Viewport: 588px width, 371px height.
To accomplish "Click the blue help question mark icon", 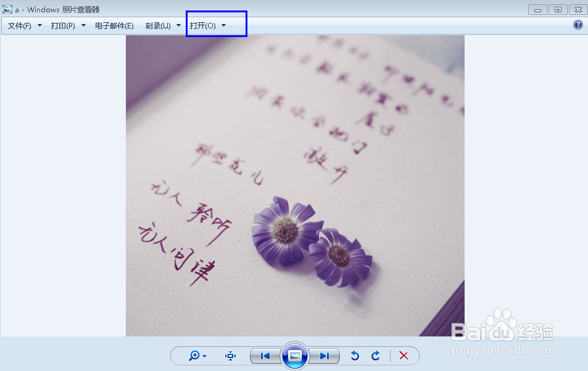I will [x=578, y=25].
